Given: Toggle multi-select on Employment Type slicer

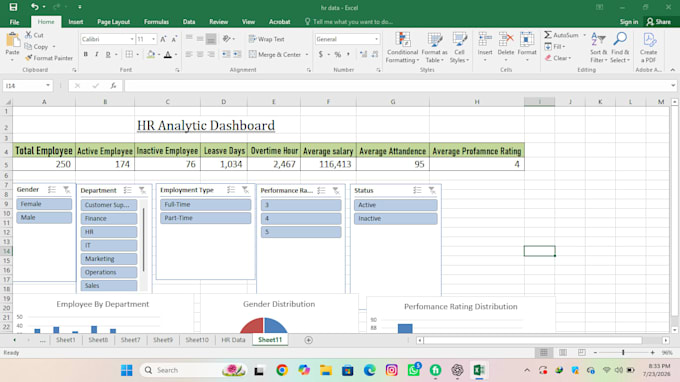Looking at the screenshot, I should coord(231,190).
